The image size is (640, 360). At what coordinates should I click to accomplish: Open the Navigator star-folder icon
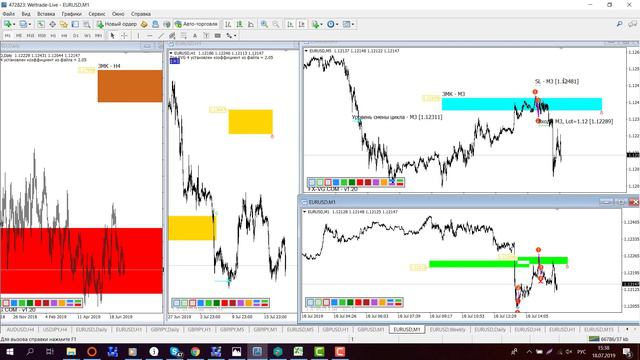64,24
